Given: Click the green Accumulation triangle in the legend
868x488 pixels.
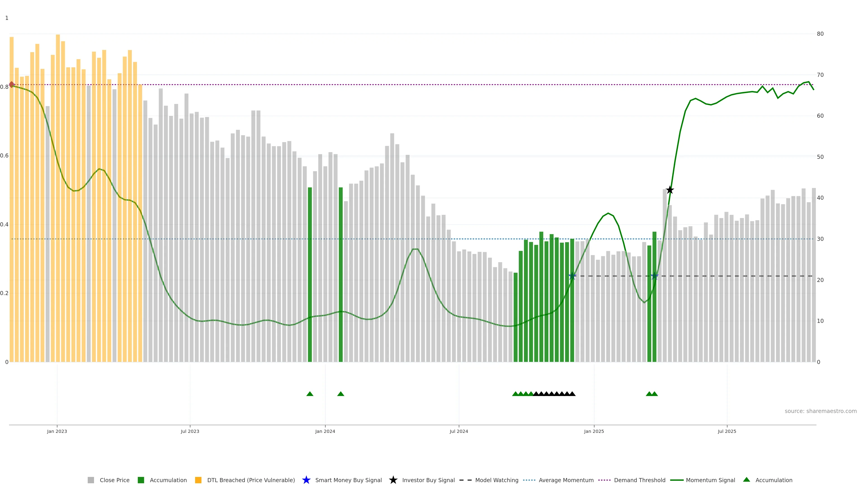Looking at the screenshot, I should [x=746, y=480].
